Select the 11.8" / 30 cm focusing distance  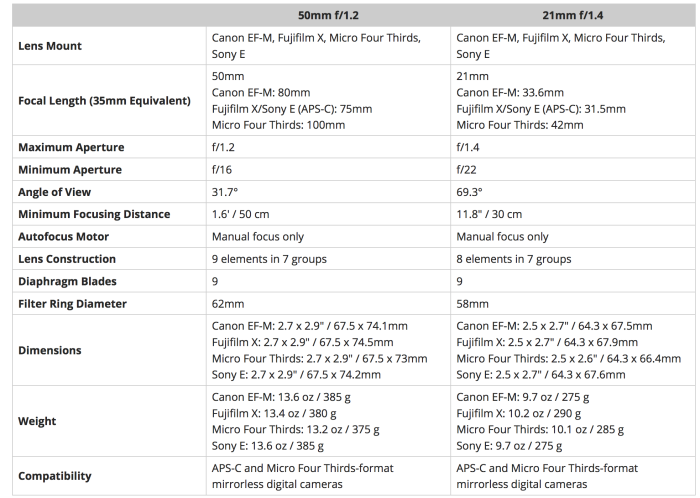click(x=491, y=214)
